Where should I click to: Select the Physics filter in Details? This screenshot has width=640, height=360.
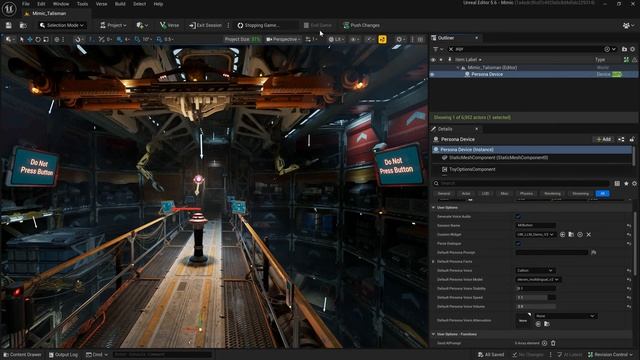pyautogui.click(x=526, y=193)
